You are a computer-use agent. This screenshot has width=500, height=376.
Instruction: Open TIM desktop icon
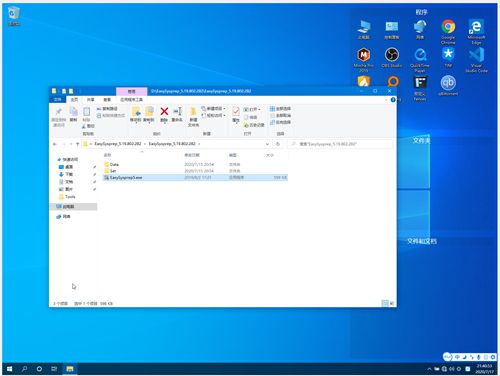coord(448,54)
